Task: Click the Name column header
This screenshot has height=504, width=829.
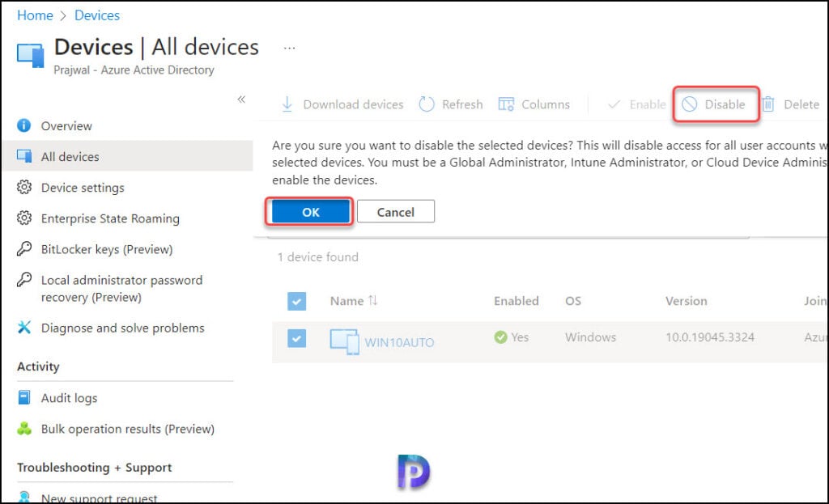Action: 346,301
